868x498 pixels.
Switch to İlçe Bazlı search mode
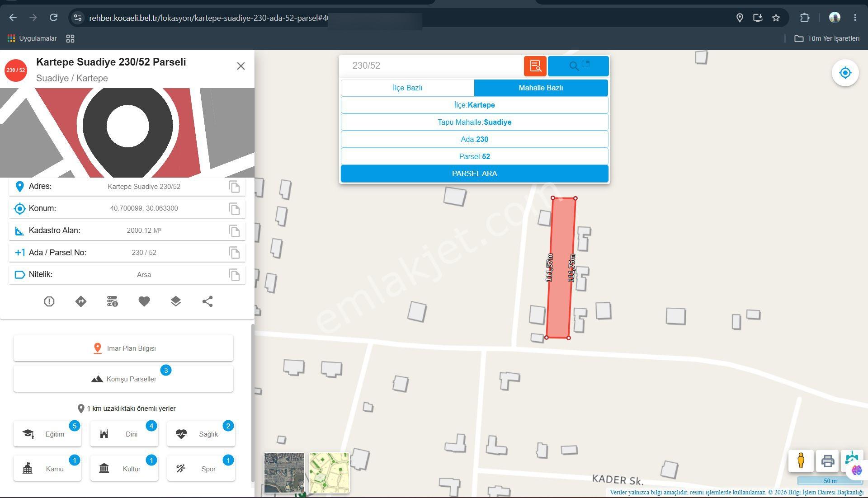(x=407, y=88)
